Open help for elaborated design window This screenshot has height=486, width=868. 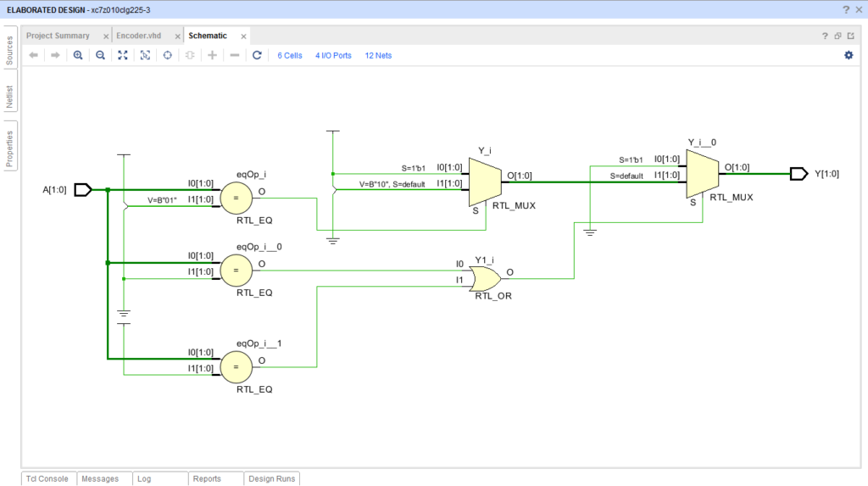846,9
